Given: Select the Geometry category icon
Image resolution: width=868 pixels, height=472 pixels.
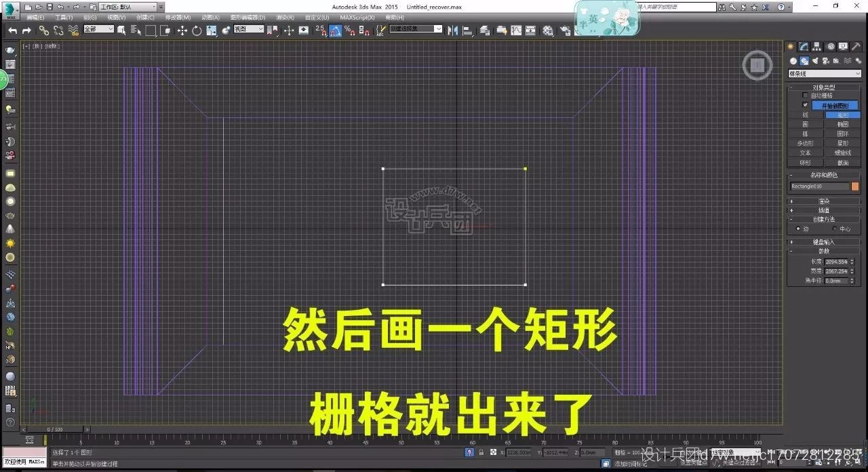Looking at the screenshot, I should tap(793, 61).
